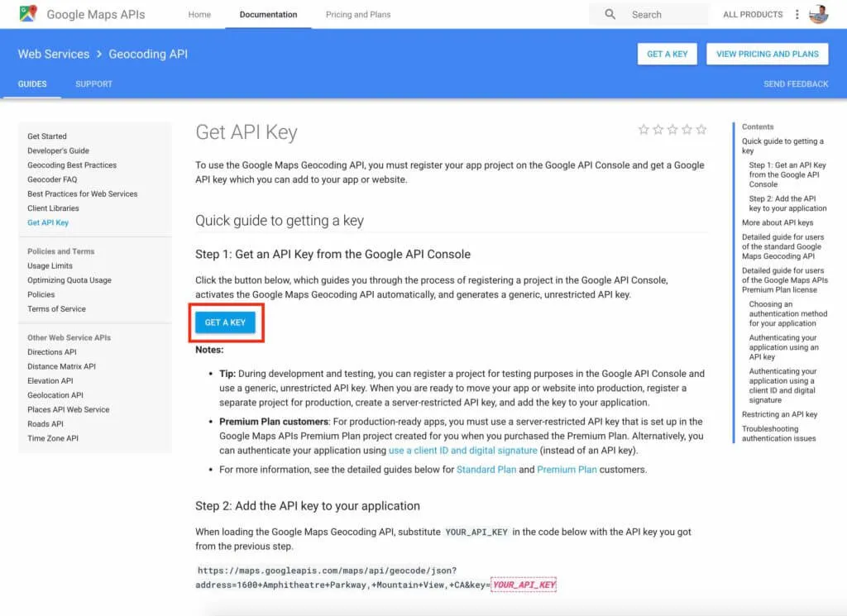Click View Pricing and Plans button

767,54
